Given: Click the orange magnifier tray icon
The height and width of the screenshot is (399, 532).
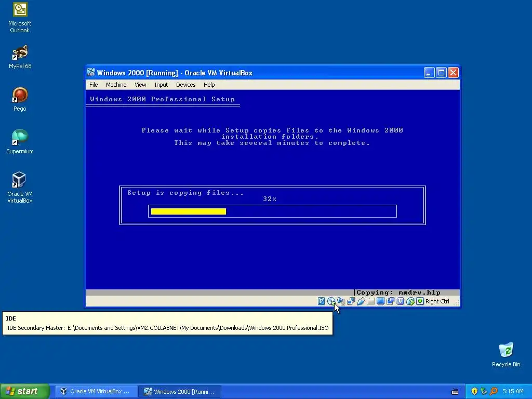Looking at the screenshot, I should pos(494,391).
